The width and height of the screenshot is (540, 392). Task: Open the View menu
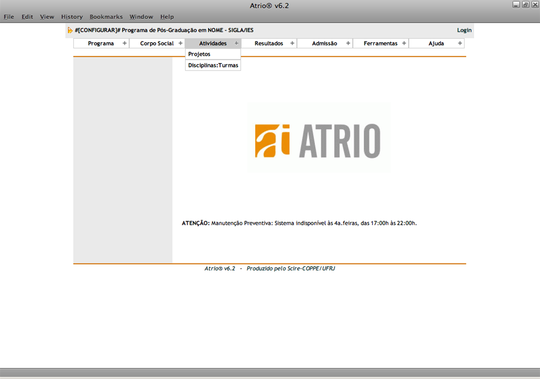click(x=47, y=17)
